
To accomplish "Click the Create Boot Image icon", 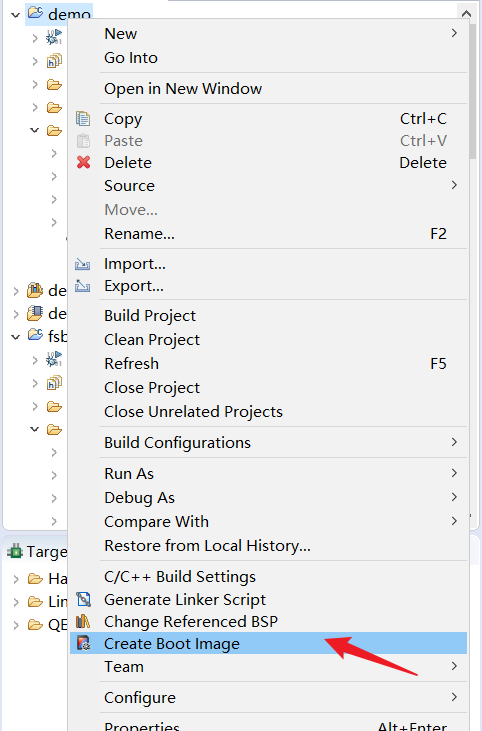I will coord(83,643).
